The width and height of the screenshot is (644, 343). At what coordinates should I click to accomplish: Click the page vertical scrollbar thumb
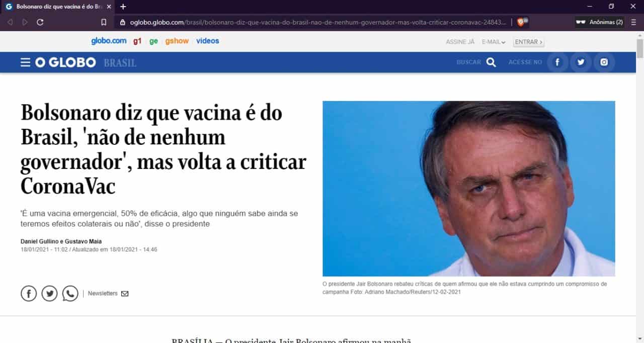point(640,49)
